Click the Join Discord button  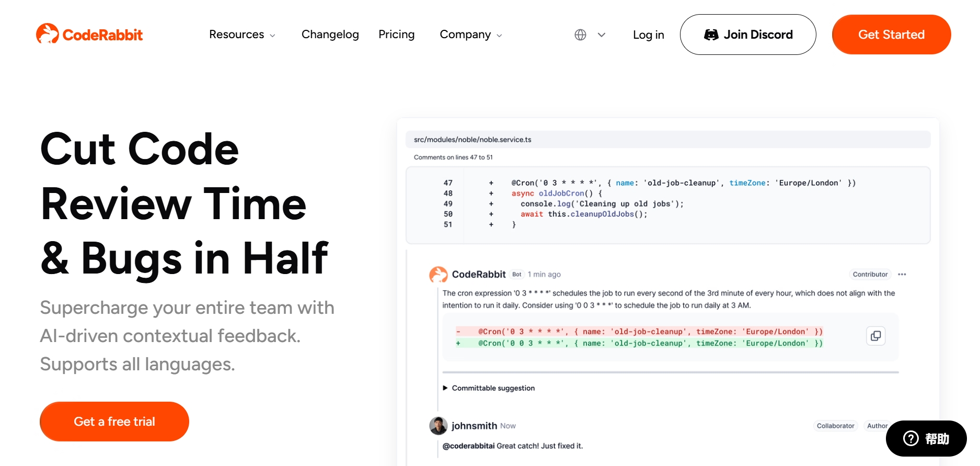[747, 35]
